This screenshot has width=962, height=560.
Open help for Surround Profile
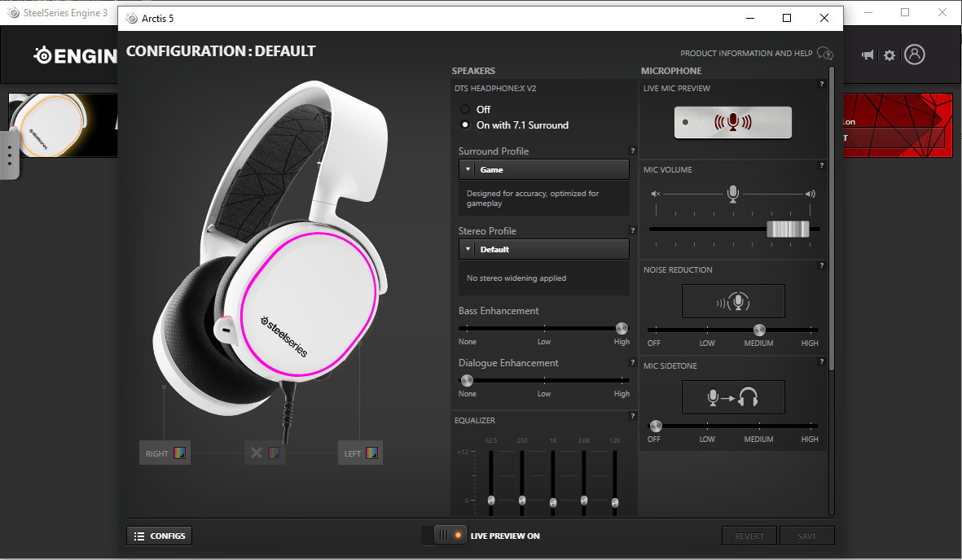pos(633,151)
